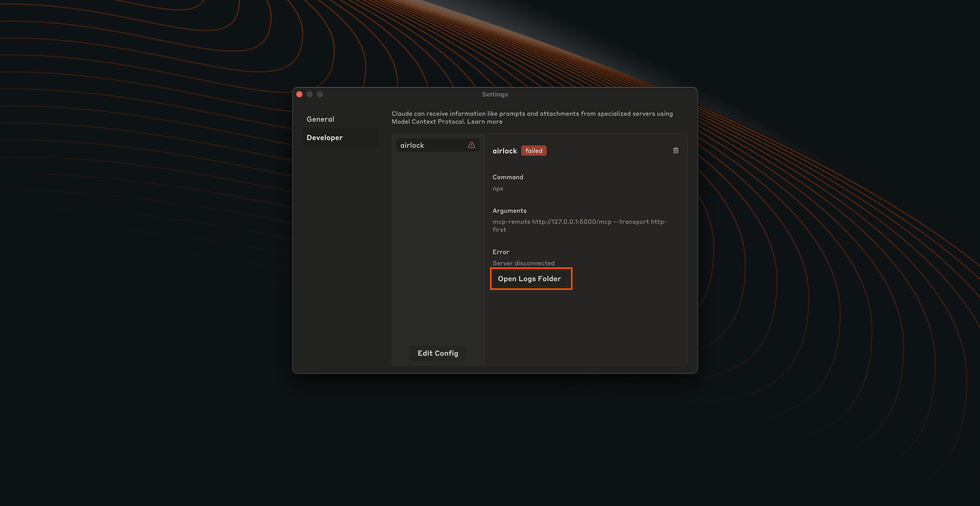Click the airlock server name heading

coord(504,151)
